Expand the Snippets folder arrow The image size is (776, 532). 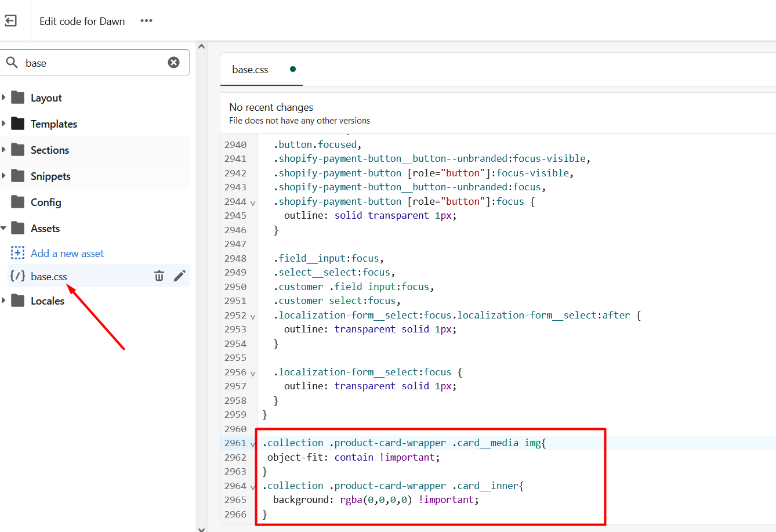coord(3,176)
